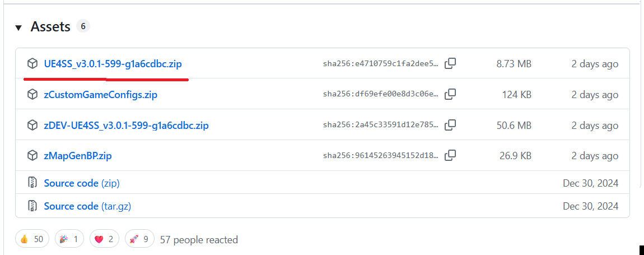Download zCustomGameConfigs.zip asset

pyautogui.click(x=101, y=95)
